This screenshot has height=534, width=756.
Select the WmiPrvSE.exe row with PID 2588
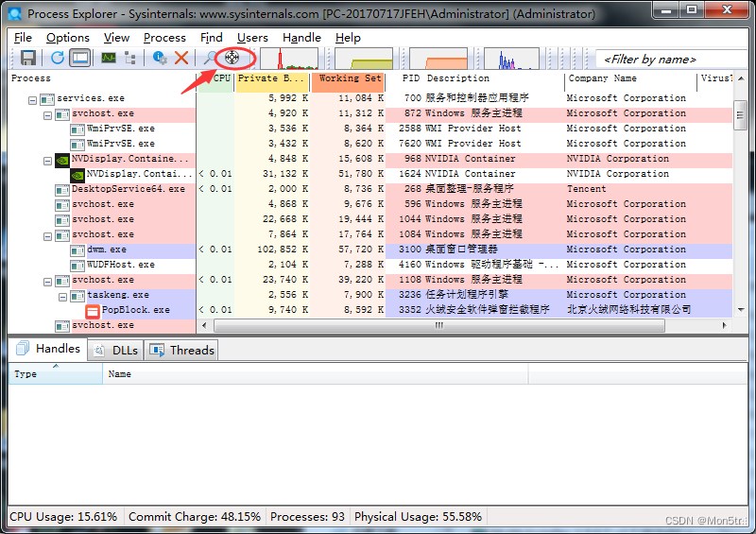369,129
